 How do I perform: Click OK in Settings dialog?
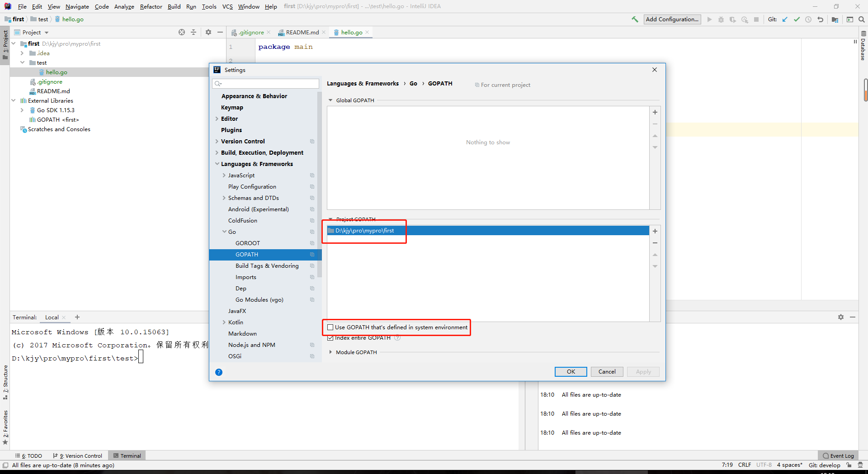click(571, 371)
